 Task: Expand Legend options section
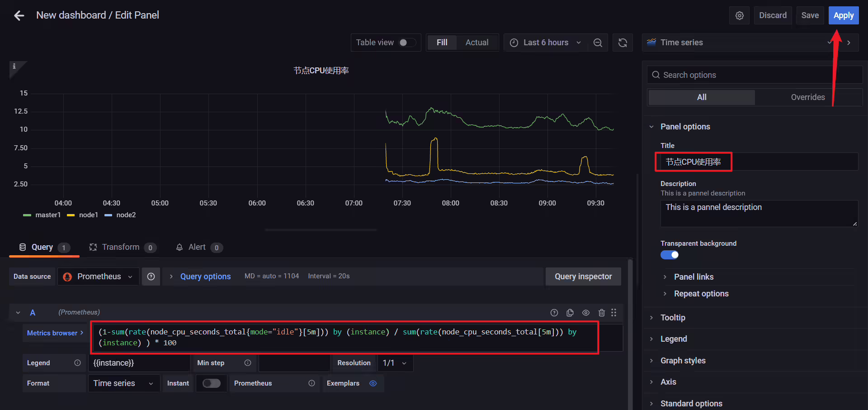[674, 339]
